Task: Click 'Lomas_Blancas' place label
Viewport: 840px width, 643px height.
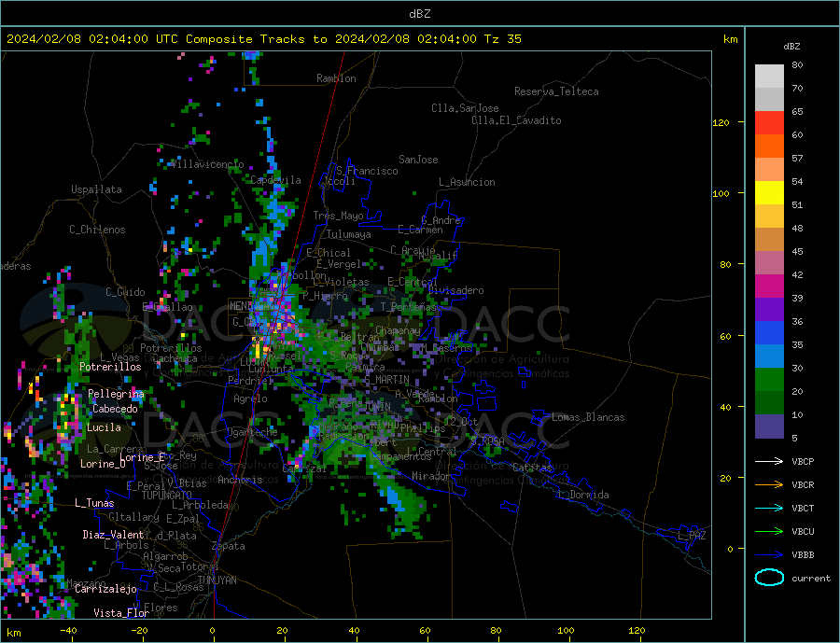Action: 588,417
